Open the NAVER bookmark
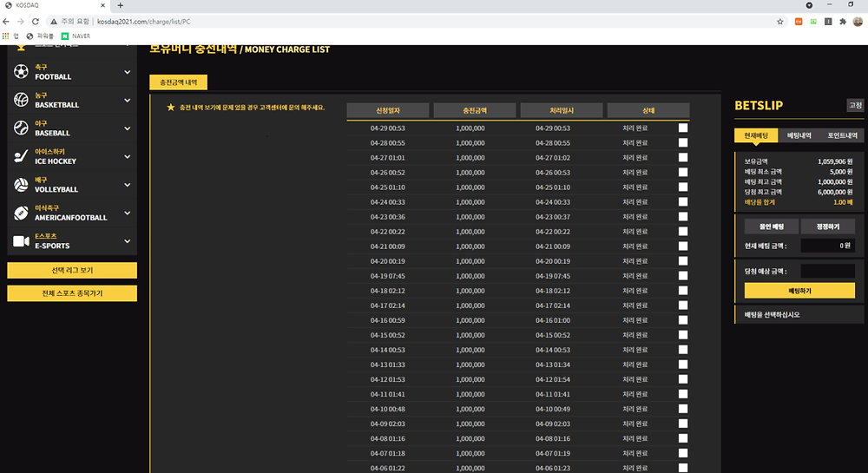Screen dimensions: 868x473 click(76, 36)
